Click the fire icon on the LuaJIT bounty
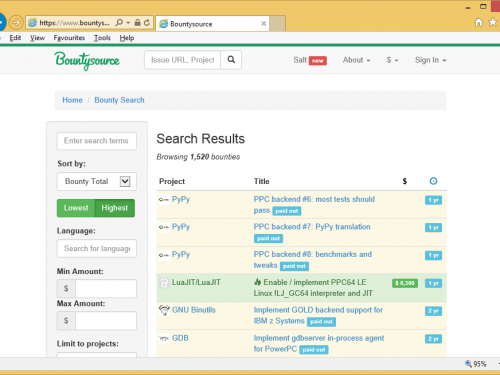 click(257, 282)
